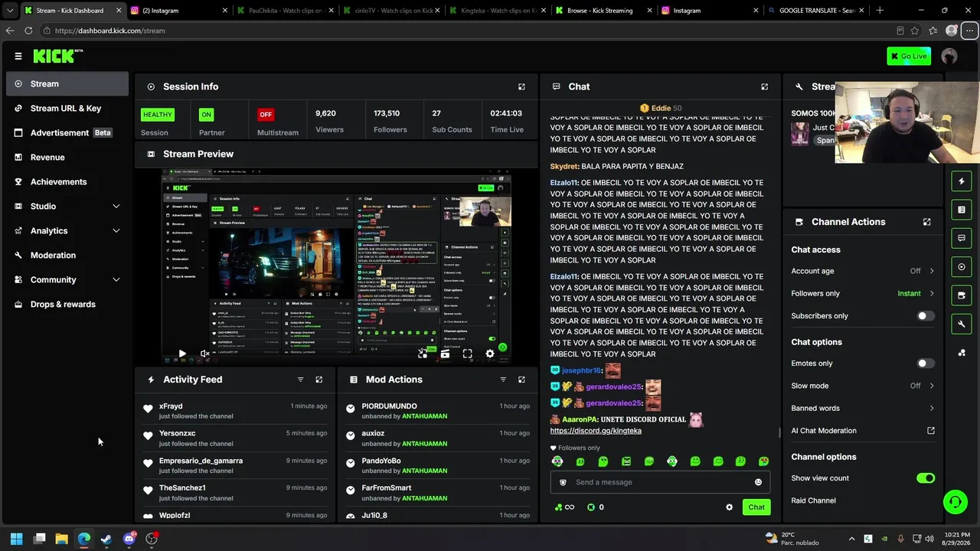Open AI Chat Moderation
Viewport: 980px width, 551px height.
(x=863, y=431)
